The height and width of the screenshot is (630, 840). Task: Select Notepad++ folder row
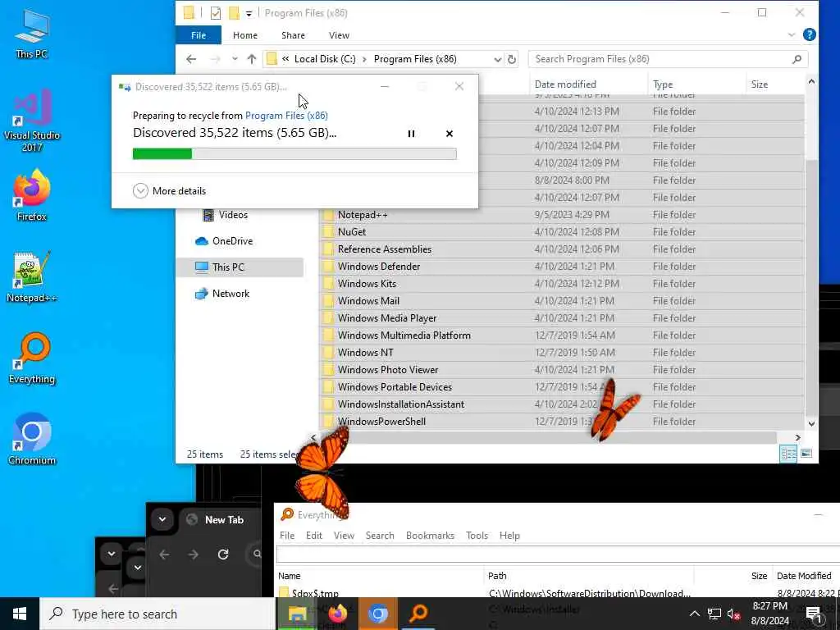[x=561, y=215]
